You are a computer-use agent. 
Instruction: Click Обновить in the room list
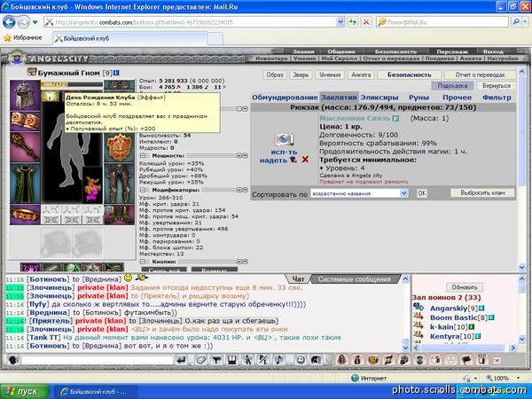click(x=465, y=287)
